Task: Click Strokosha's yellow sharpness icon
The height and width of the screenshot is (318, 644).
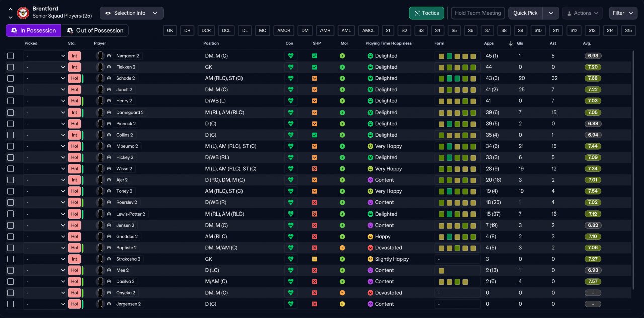Action: tap(315, 259)
